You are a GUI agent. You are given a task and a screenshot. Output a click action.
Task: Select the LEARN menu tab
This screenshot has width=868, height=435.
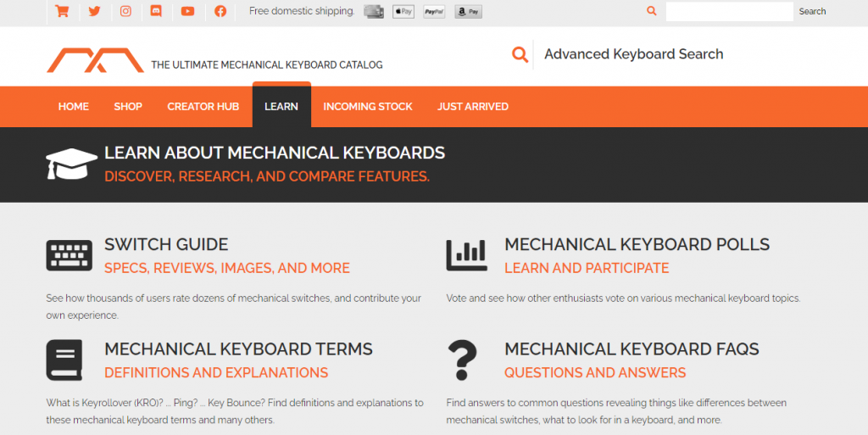click(281, 106)
